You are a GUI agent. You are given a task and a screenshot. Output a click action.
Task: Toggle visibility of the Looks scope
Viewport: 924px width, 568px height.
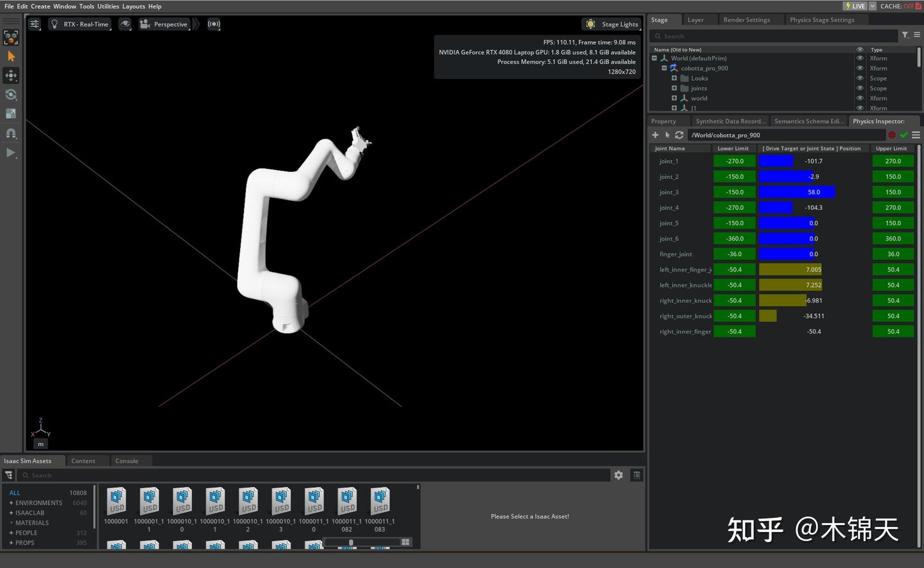[860, 78]
